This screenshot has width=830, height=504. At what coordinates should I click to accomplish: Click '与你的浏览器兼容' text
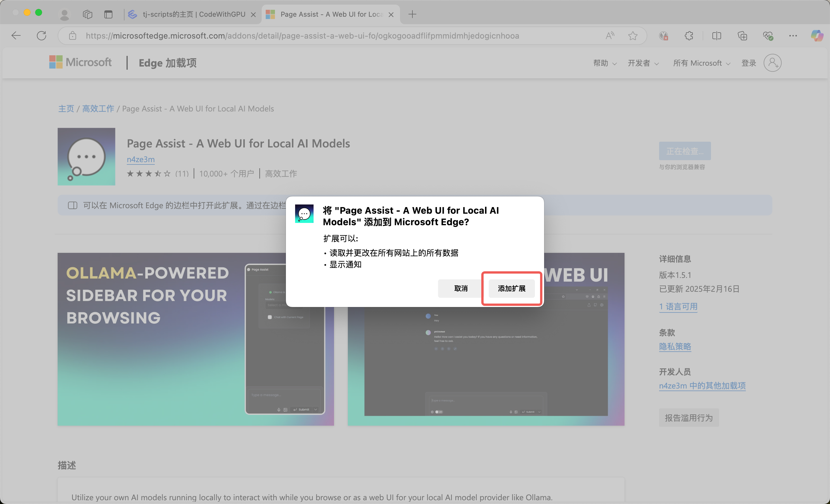pos(682,167)
